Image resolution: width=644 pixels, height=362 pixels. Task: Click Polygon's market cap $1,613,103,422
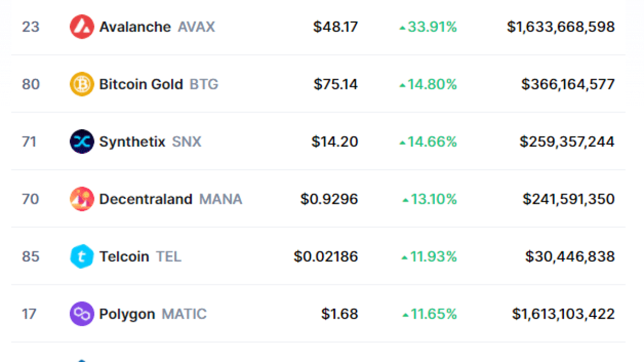point(563,314)
